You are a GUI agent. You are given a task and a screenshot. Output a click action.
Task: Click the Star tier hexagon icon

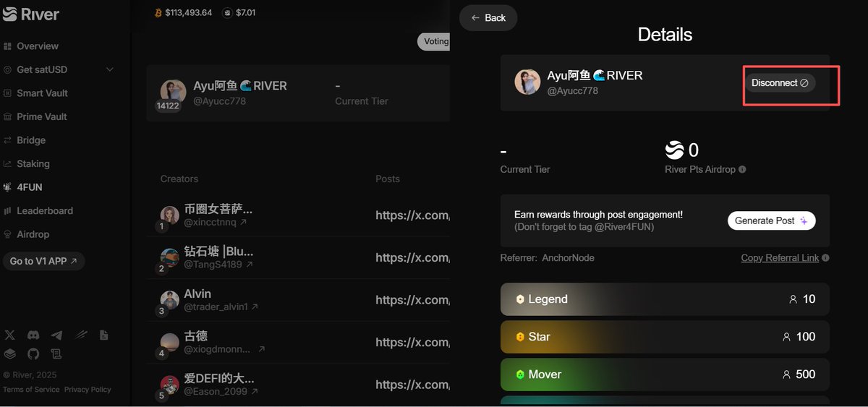click(519, 337)
